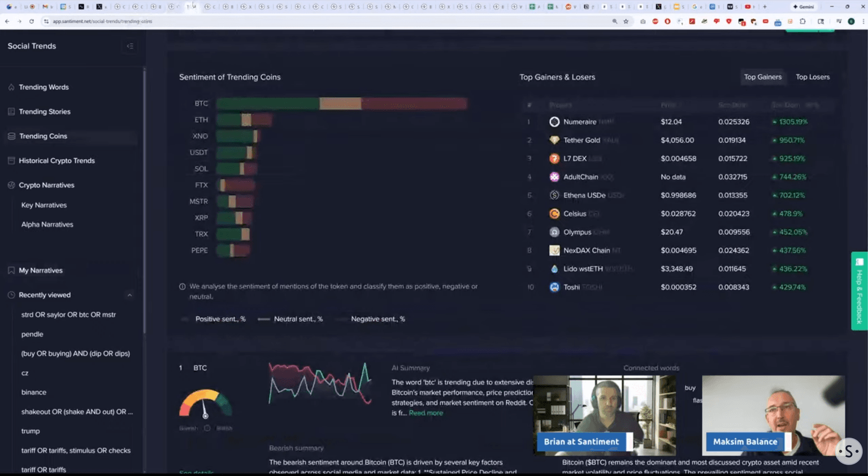The image size is (868, 476).
Task: Click the Crypto Narratives icon
Action: (x=11, y=185)
